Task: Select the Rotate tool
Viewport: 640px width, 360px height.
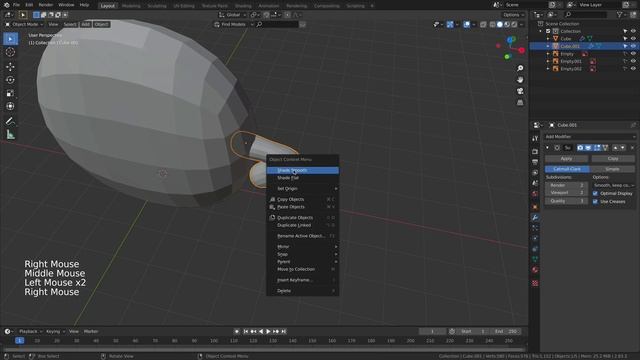Action: click(10, 80)
